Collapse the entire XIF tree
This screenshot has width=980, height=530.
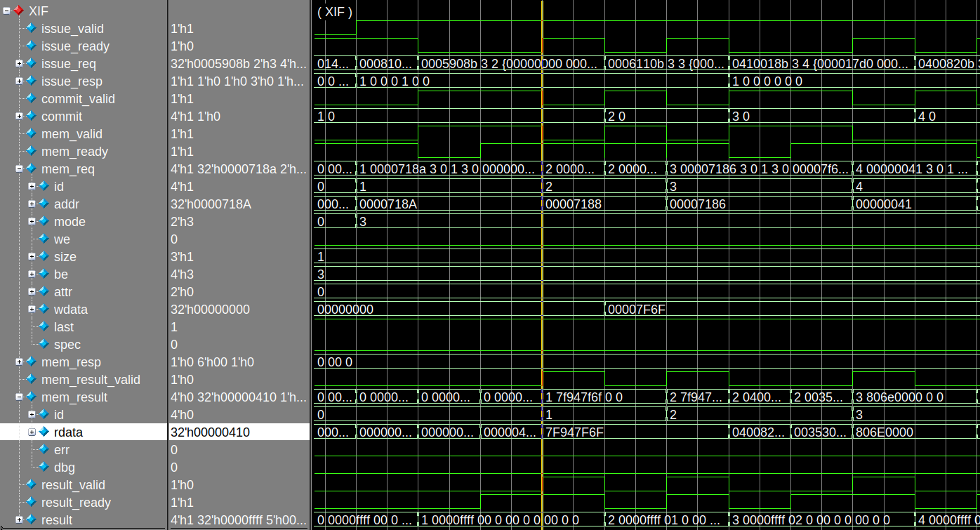[5, 11]
